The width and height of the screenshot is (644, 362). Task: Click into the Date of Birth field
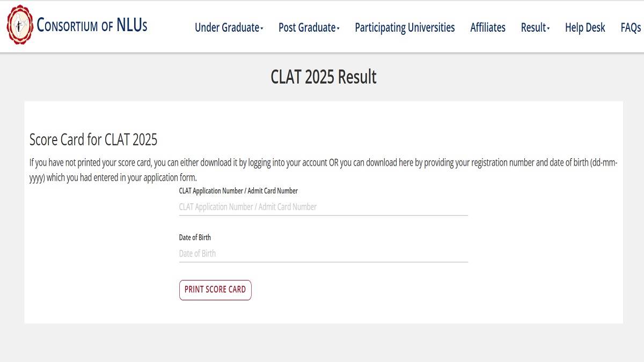tap(323, 254)
